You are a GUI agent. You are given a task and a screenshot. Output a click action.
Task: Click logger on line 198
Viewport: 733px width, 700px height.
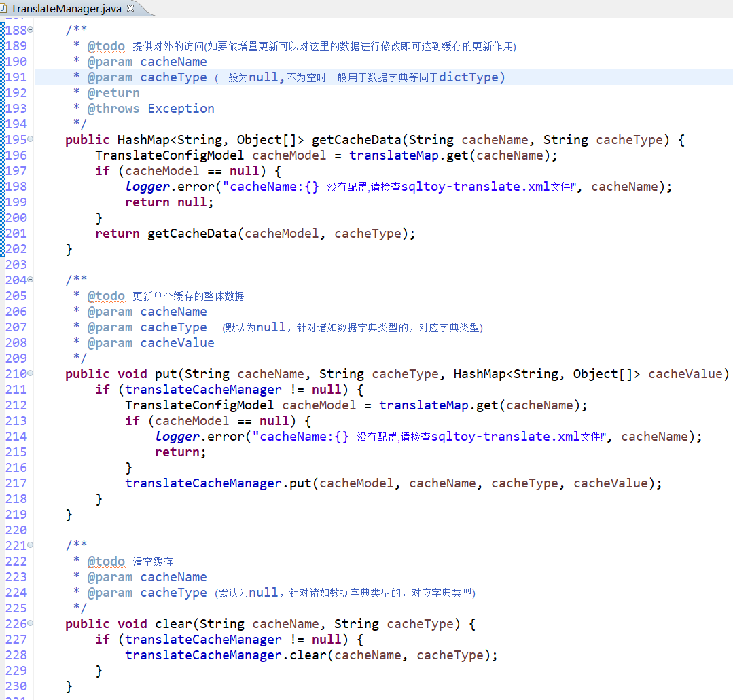click(147, 187)
